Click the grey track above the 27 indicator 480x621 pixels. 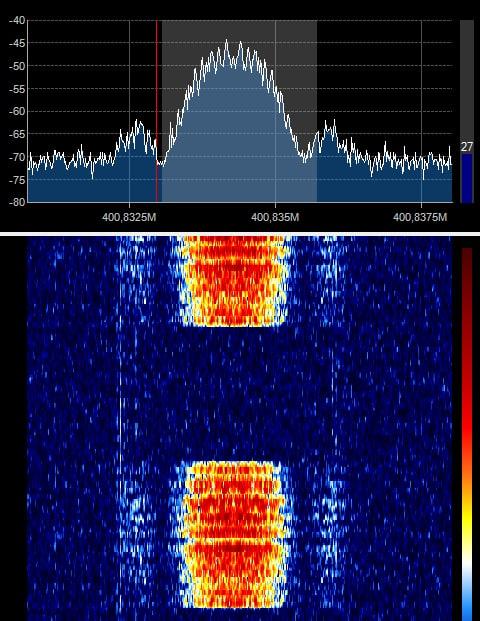coord(467,81)
